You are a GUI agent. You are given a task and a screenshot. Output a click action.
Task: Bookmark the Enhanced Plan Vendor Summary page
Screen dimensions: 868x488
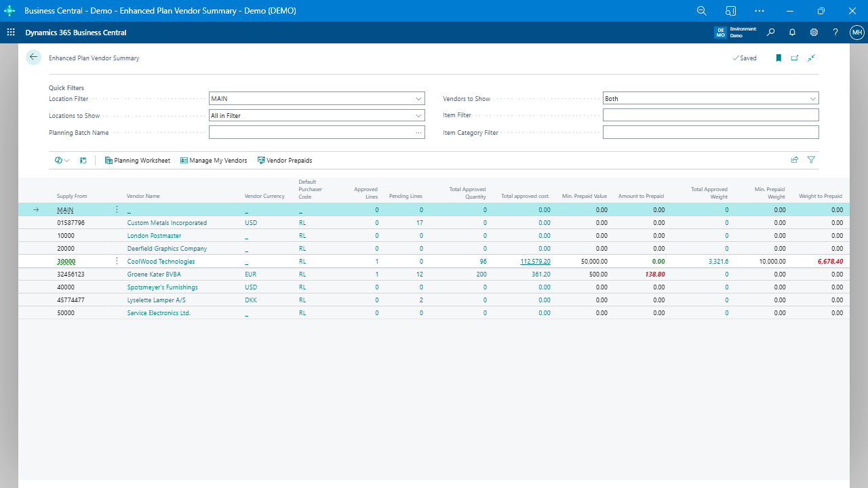click(x=778, y=58)
